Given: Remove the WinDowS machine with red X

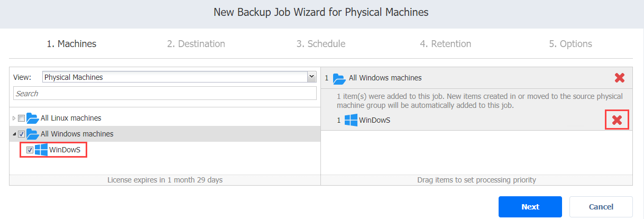Looking at the screenshot, I should tap(617, 120).
